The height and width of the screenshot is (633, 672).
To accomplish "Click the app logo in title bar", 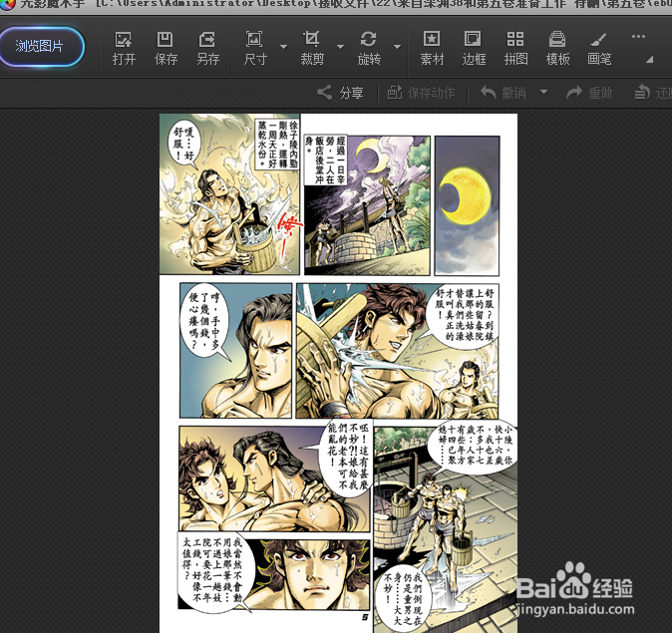I will [7, 4].
